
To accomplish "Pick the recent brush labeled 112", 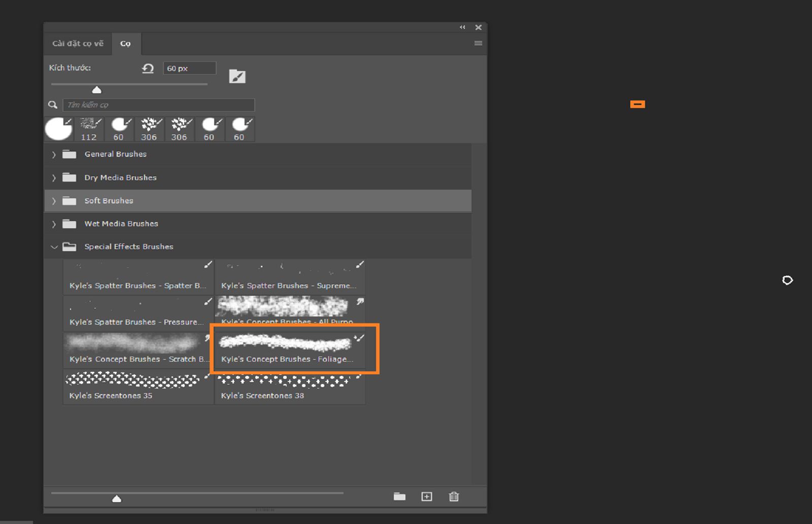I will tap(89, 129).
